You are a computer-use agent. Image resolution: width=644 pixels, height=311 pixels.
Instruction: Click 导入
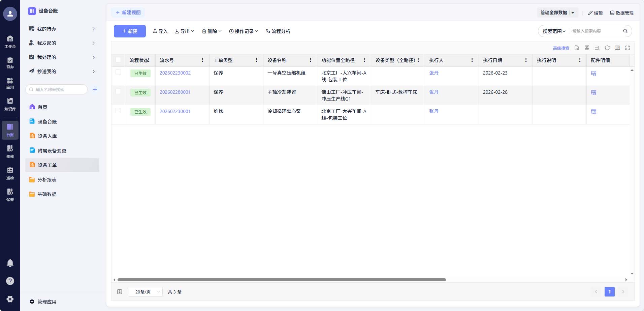tap(160, 31)
